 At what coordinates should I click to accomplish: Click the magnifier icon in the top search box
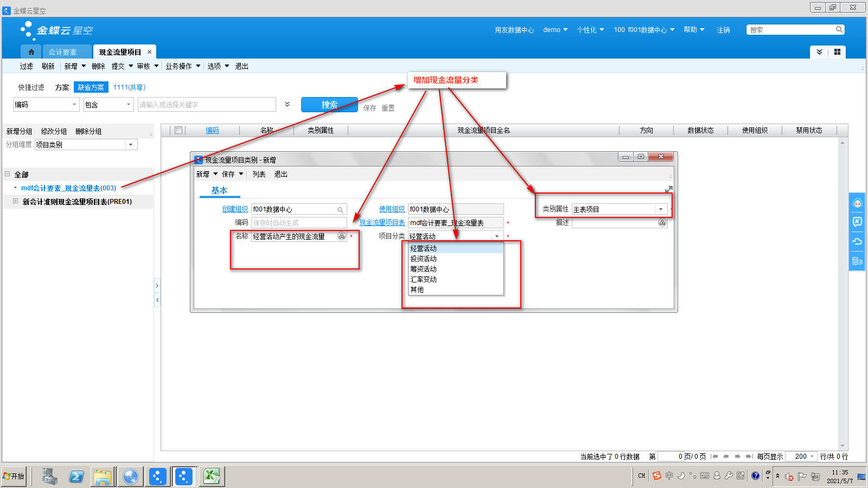[839, 30]
